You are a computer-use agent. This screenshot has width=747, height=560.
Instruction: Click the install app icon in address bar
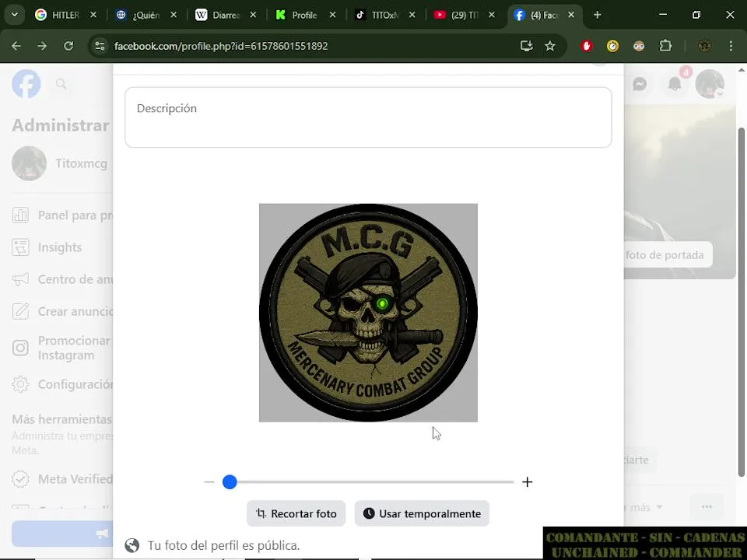coord(526,46)
